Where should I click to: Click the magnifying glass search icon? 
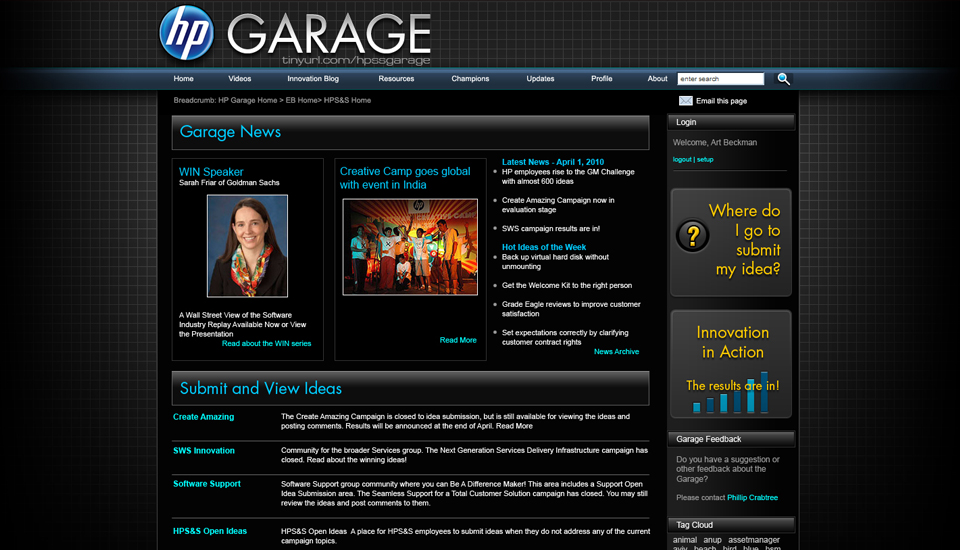(784, 79)
